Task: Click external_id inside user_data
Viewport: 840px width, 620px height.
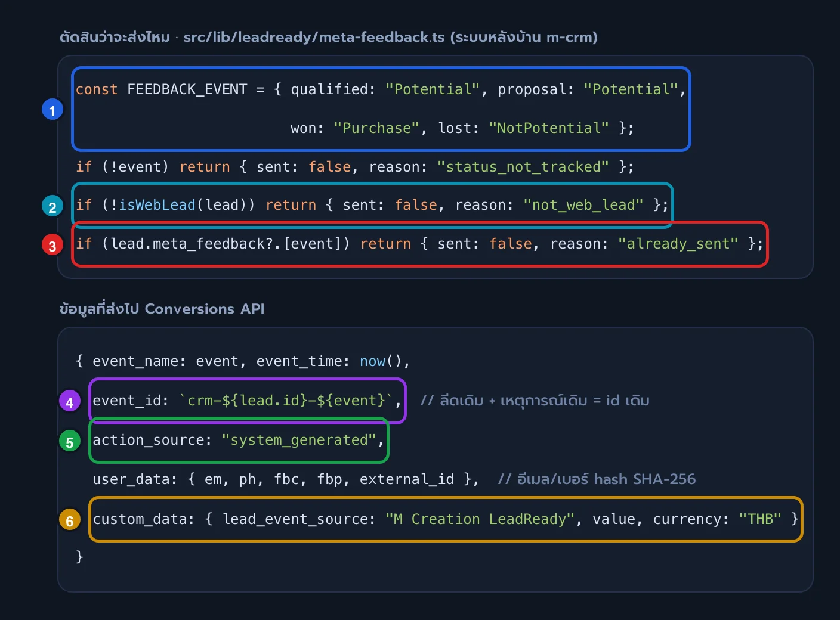Action: tap(407, 479)
